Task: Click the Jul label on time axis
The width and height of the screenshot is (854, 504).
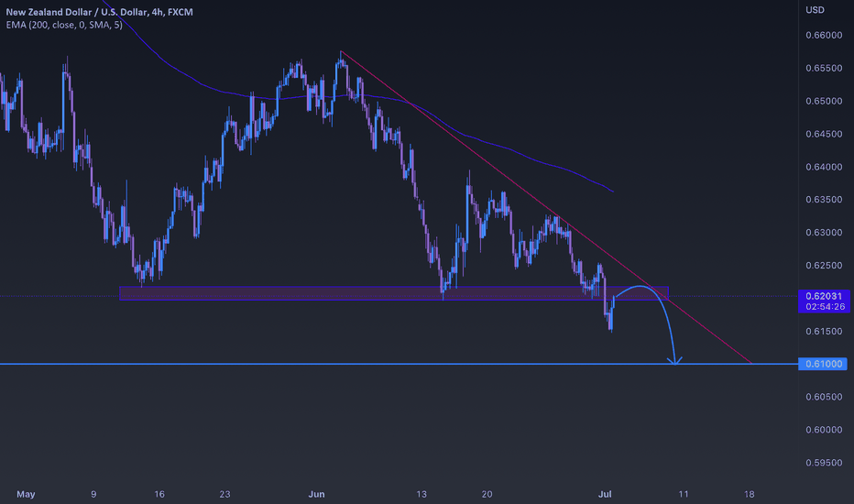Action: (605, 494)
